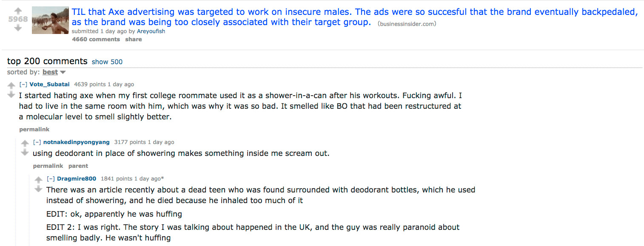
Task: Downvote Dragmire800's comment
Action: pos(39,189)
